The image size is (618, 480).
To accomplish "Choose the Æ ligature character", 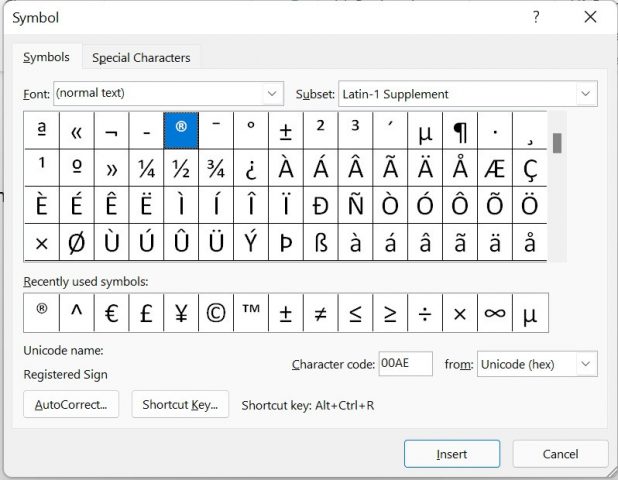I will coord(494,167).
